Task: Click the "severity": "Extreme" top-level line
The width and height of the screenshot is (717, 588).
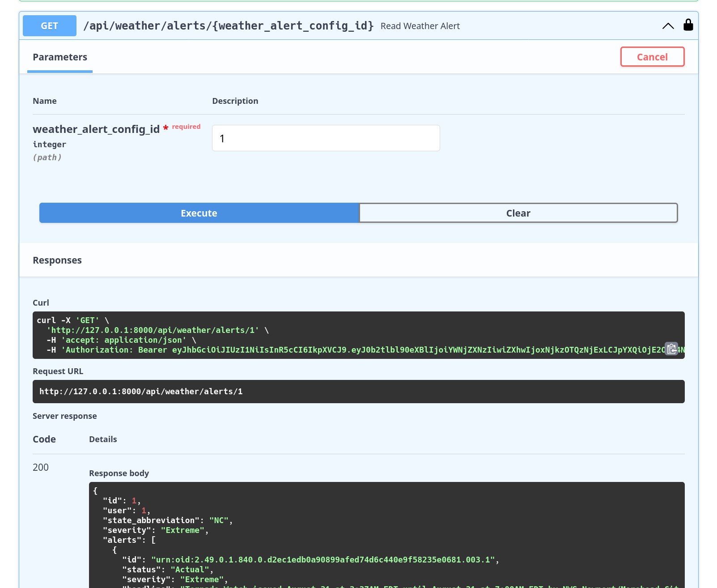Action: [x=156, y=530]
